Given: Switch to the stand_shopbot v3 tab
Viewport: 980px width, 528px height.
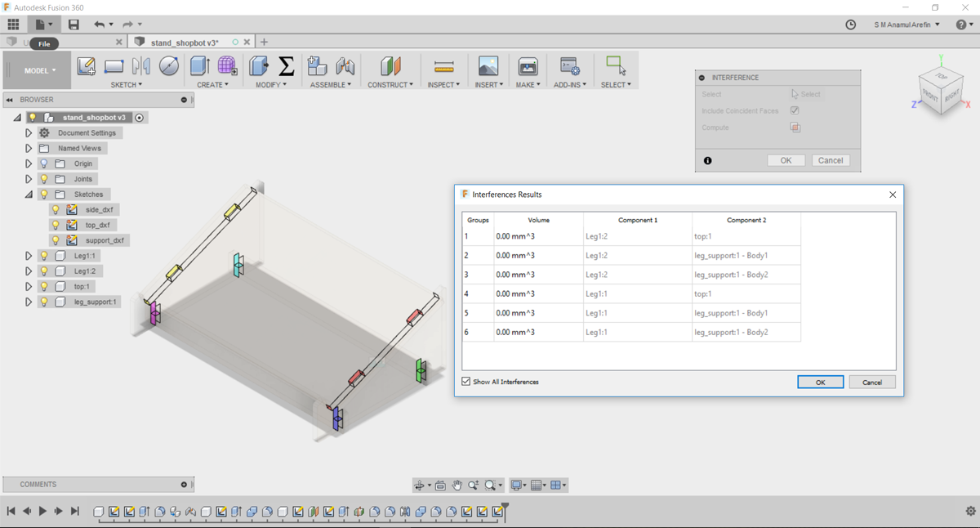Looking at the screenshot, I should pos(185,42).
